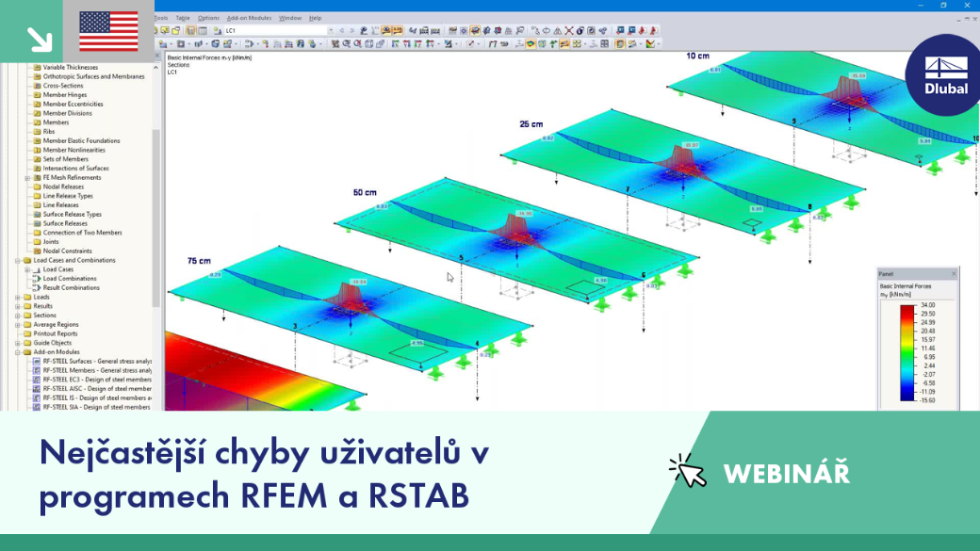Screen dimensions: 980x551
Task: Collapse Load Cases and Combinations node
Action: (x=18, y=261)
